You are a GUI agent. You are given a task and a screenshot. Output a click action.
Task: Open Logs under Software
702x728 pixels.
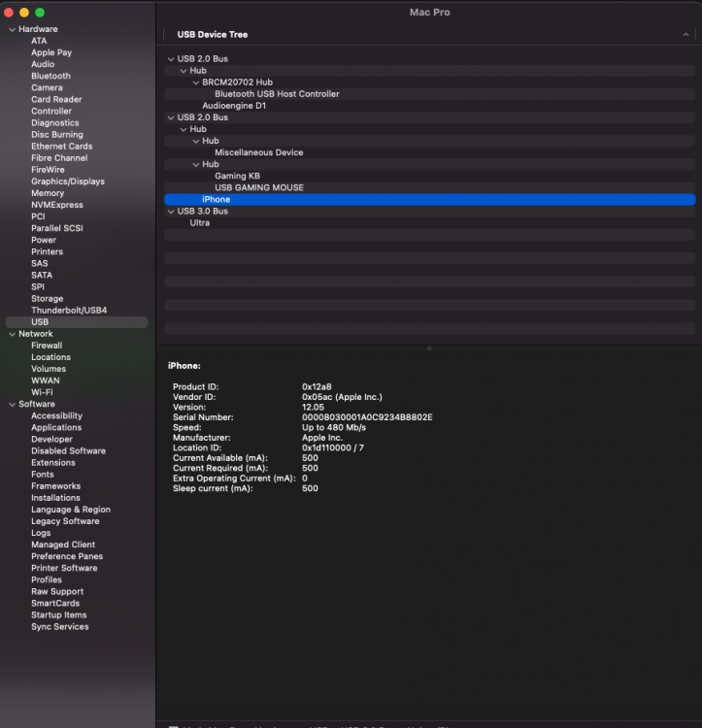point(41,533)
